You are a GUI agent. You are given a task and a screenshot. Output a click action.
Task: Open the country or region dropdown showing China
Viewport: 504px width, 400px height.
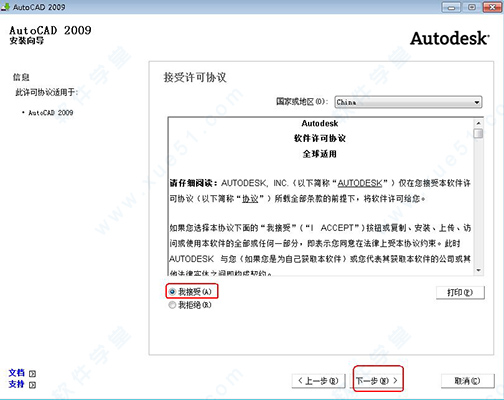(408, 102)
